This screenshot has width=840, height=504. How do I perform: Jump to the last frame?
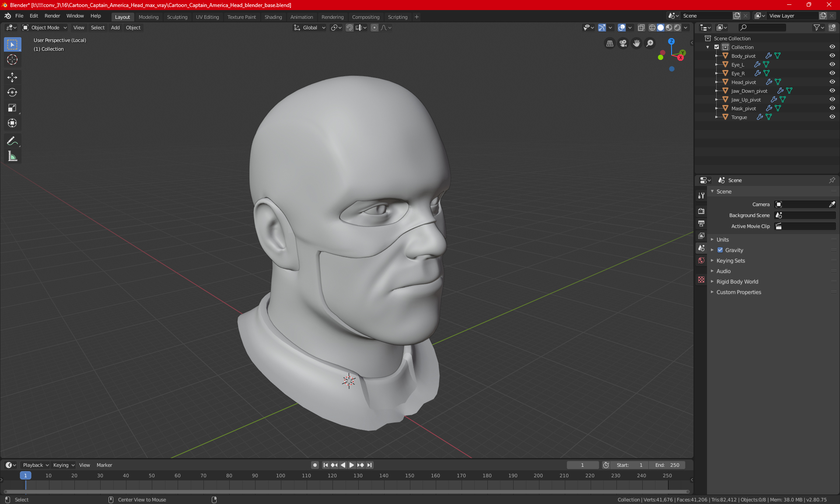370,465
